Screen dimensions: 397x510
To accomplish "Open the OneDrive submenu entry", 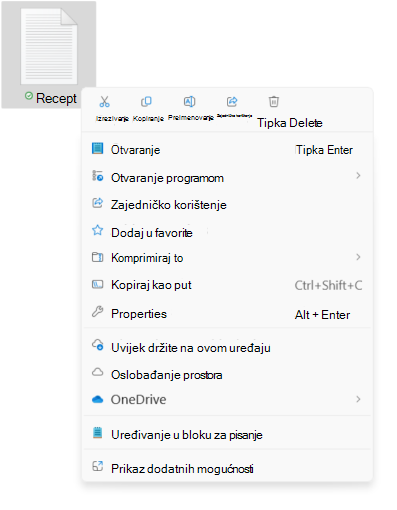I will coord(227,399).
